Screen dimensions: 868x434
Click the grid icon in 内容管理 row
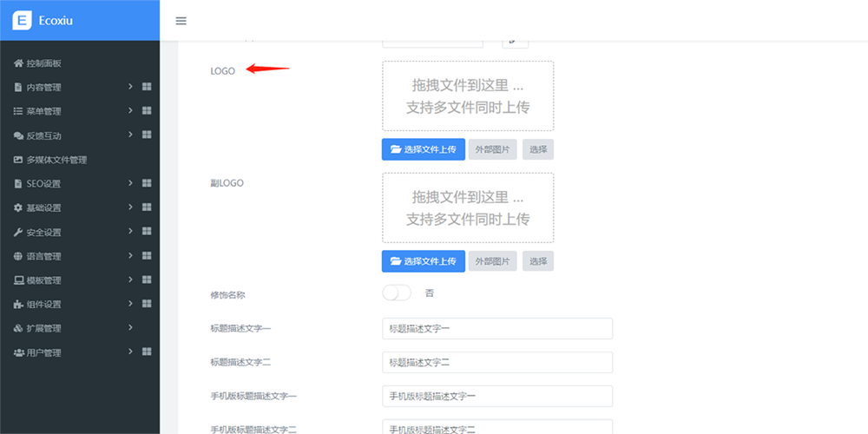(147, 86)
